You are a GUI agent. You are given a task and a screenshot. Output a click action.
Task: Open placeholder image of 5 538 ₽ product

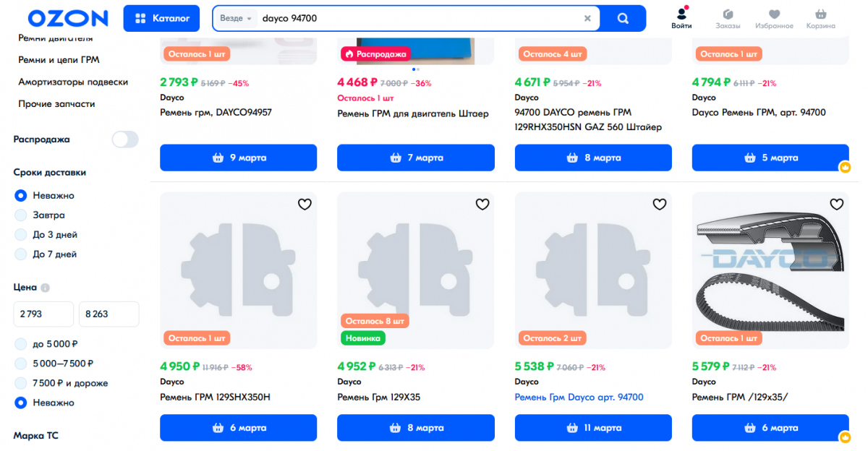pos(593,270)
